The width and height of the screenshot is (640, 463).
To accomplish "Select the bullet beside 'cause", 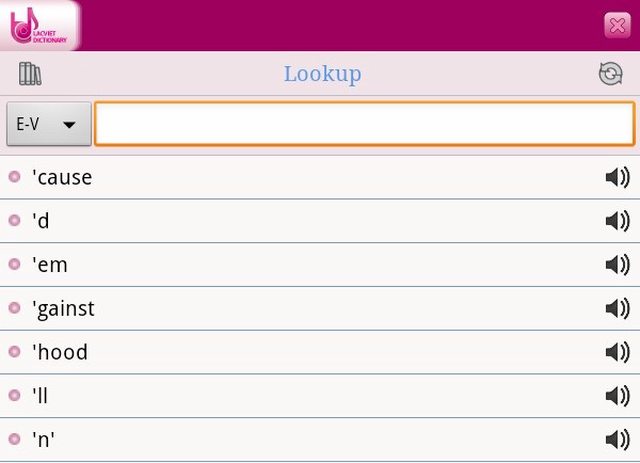I will click(x=15, y=177).
